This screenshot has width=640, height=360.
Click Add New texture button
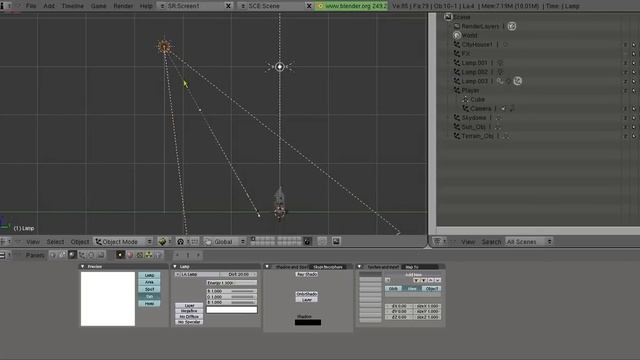point(413,275)
